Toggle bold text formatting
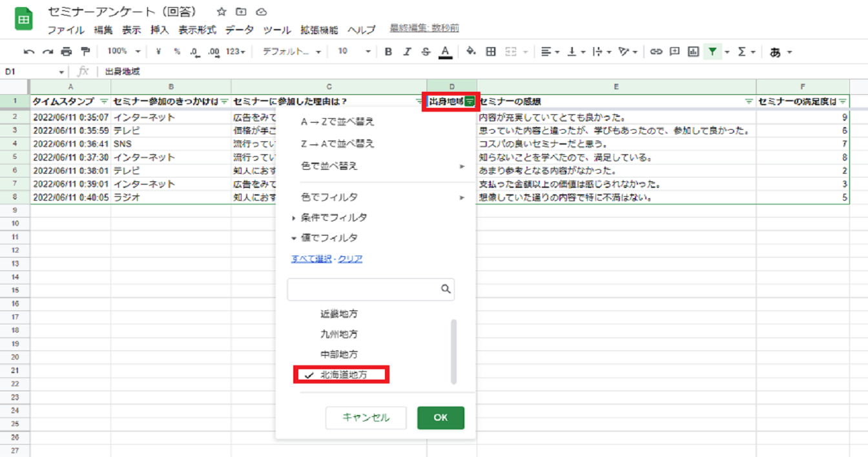 click(388, 52)
